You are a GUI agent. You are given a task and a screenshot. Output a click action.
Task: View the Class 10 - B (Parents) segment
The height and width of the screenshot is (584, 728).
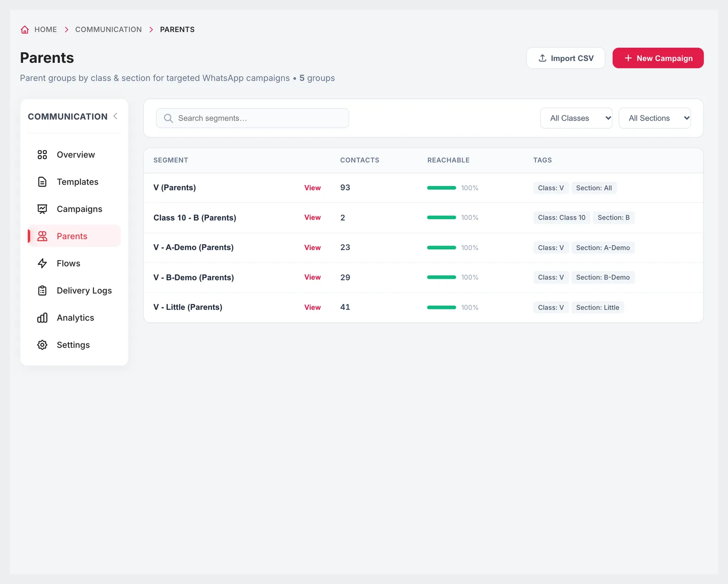pos(313,217)
